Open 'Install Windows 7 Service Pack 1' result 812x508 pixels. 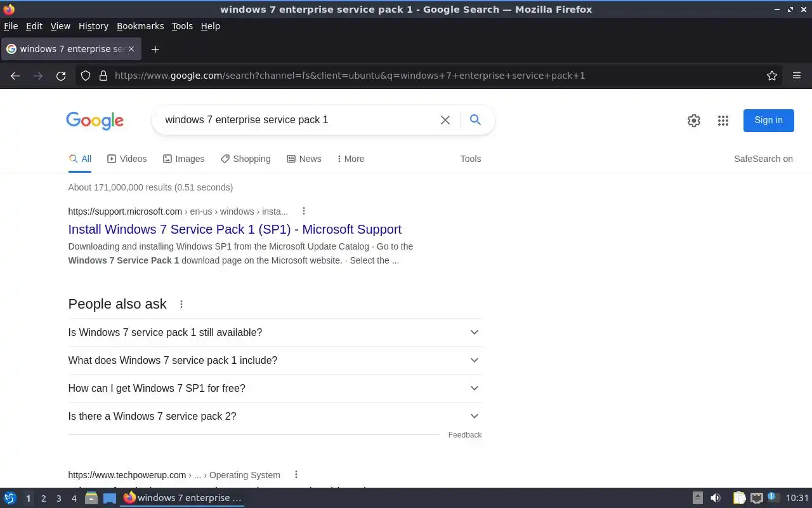click(235, 229)
